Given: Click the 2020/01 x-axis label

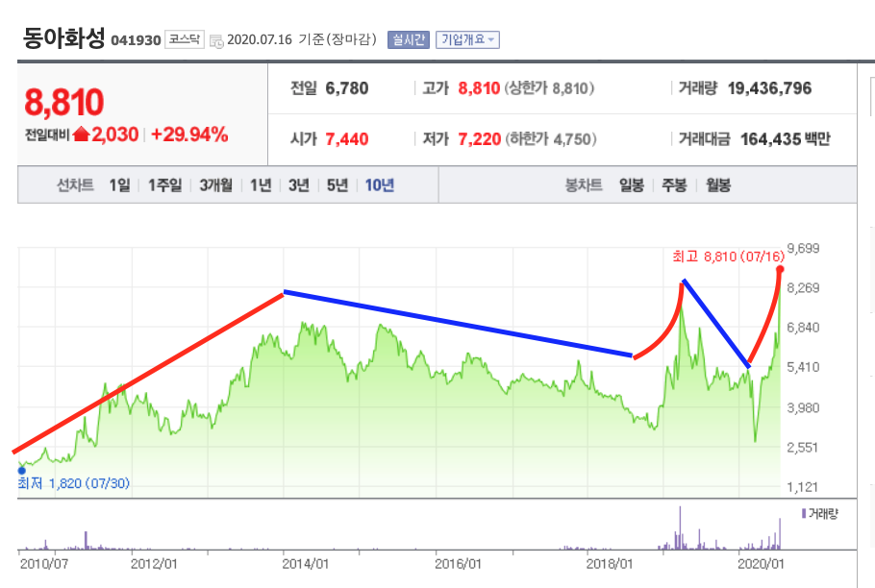Looking at the screenshot, I should [761, 564].
